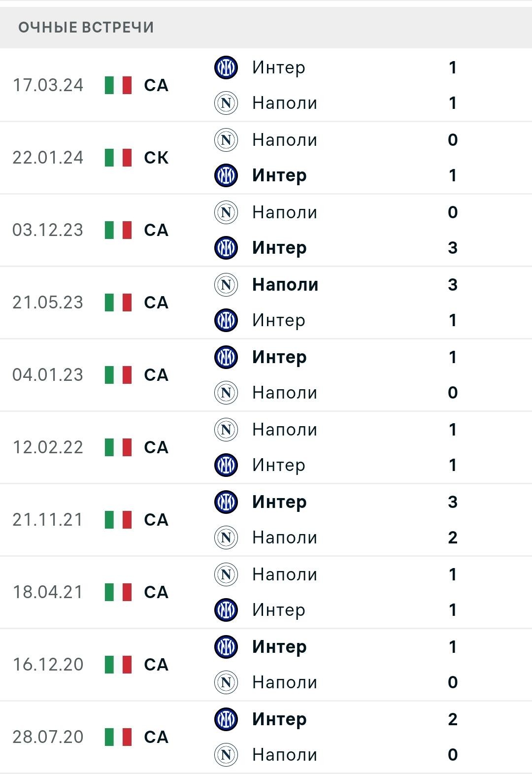Click the Italy flag in the 16.12.20 row
The image size is (532, 774).
(118, 665)
